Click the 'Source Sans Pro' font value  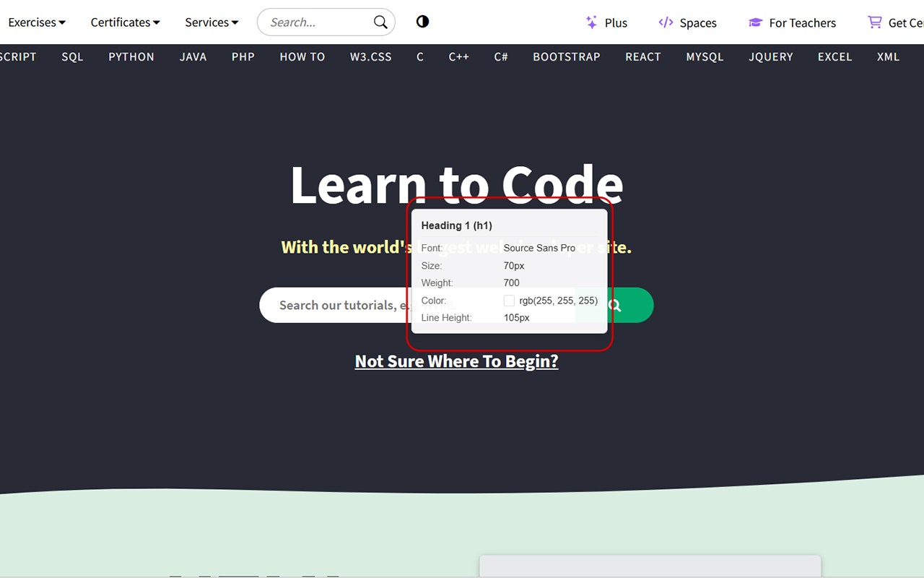click(x=540, y=248)
